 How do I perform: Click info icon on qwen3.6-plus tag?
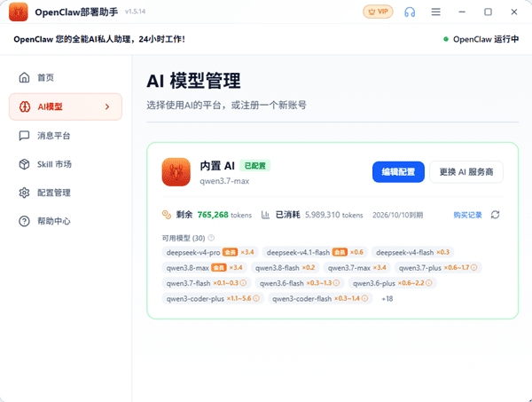click(x=429, y=283)
